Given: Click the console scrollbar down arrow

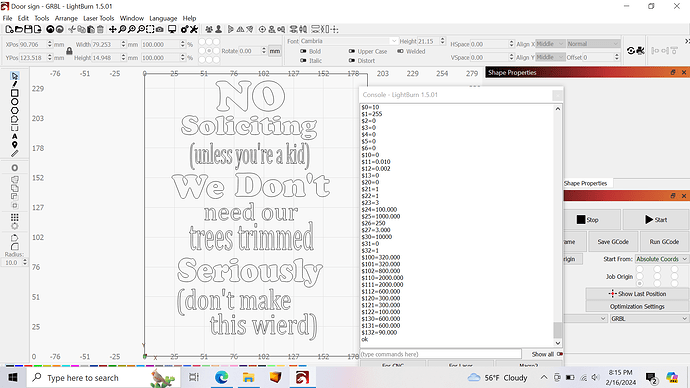Looking at the screenshot, I should (x=558, y=343).
